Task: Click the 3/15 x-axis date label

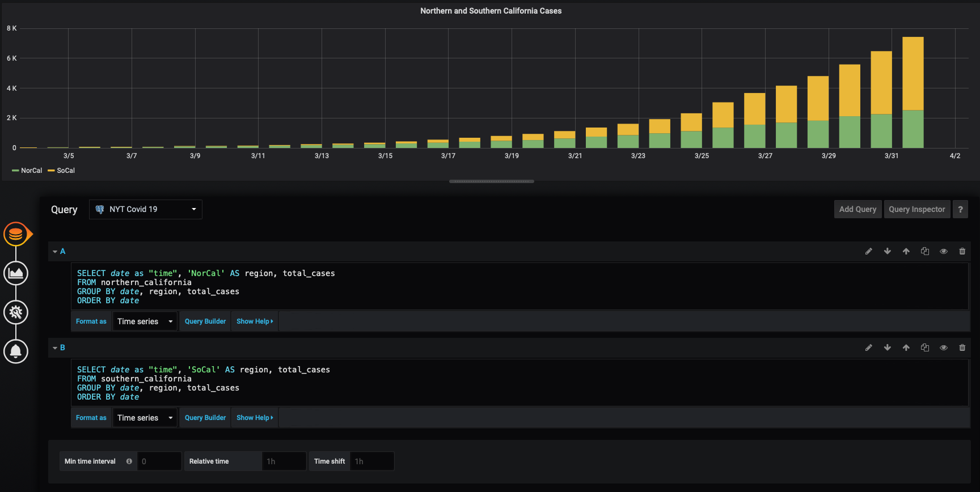Action: 385,156
